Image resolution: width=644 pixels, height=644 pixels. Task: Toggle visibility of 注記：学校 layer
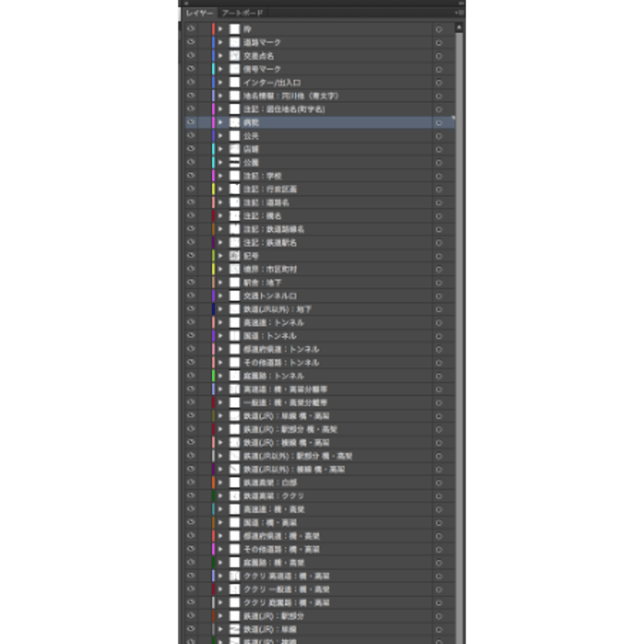coord(190,176)
